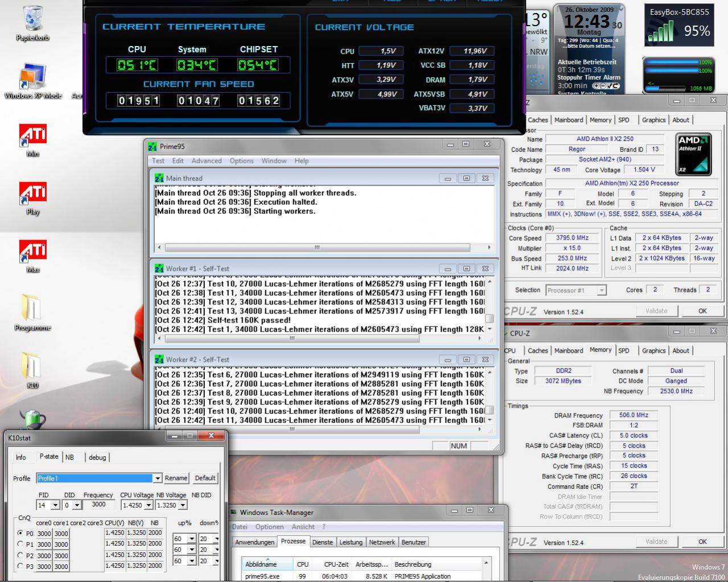This screenshot has height=582, width=728.
Task: Open the Options menu in Prime95
Action: pos(242,161)
